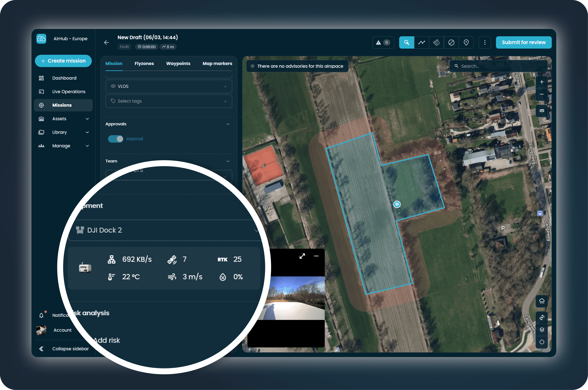Click the Assets garage icon
588x390 pixels.
(x=41, y=119)
